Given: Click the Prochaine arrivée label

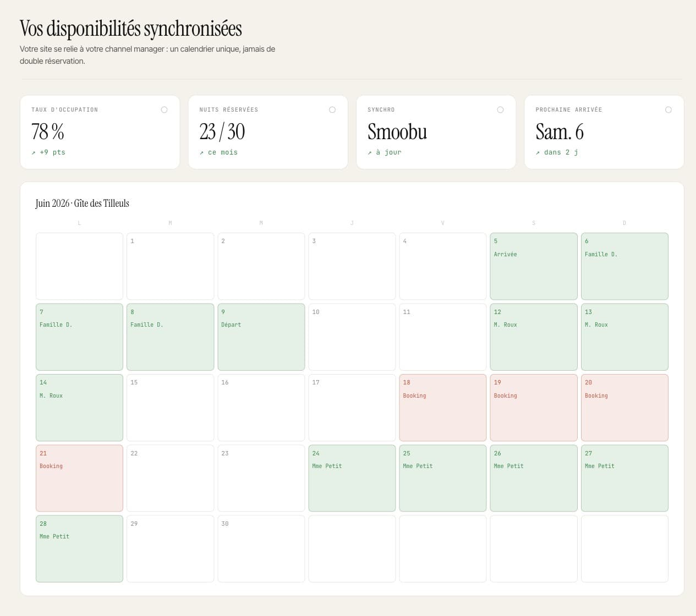Looking at the screenshot, I should 569,110.
